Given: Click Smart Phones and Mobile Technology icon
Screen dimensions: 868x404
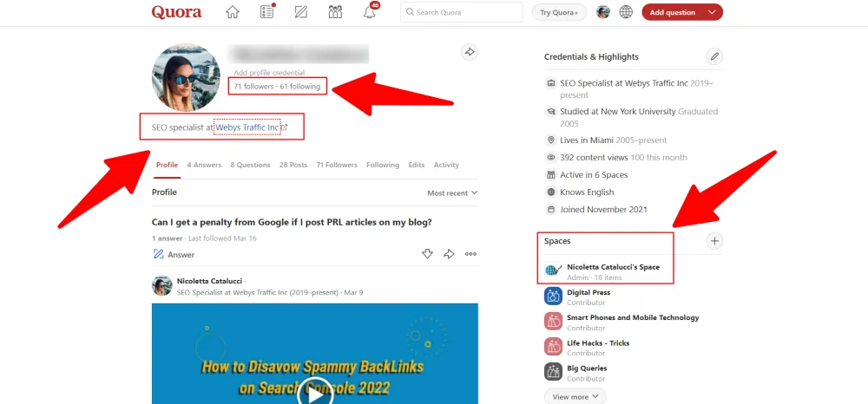Looking at the screenshot, I should coord(554,322).
